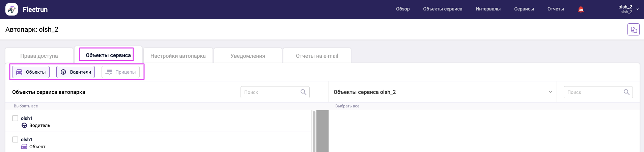Viewport: 644px width, 152px height.
Task: Click Выбрать все in the left panel
Action: pyautogui.click(x=26, y=106)
